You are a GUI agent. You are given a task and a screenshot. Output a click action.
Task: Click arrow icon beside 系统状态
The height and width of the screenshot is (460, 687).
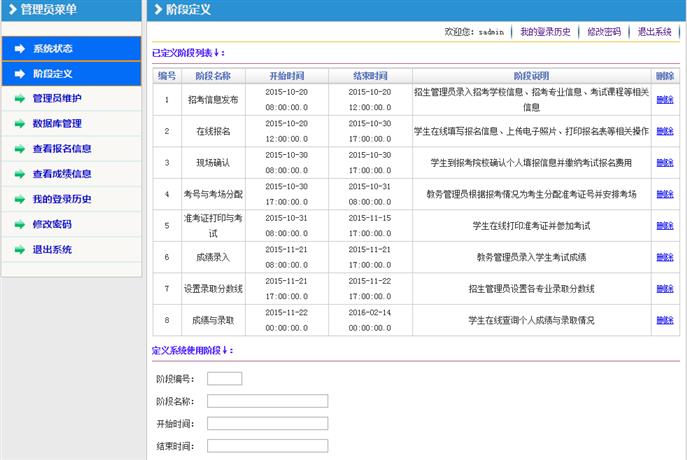tap(20, 49)
